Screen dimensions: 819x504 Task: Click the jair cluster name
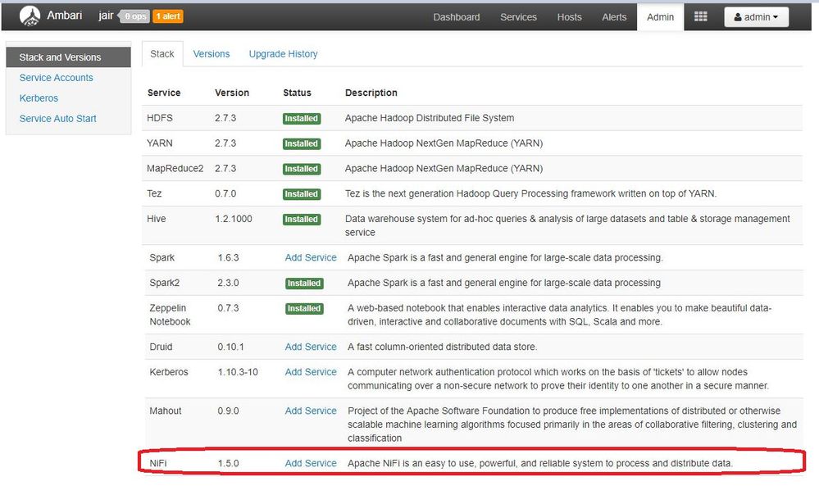click(106, 16)
